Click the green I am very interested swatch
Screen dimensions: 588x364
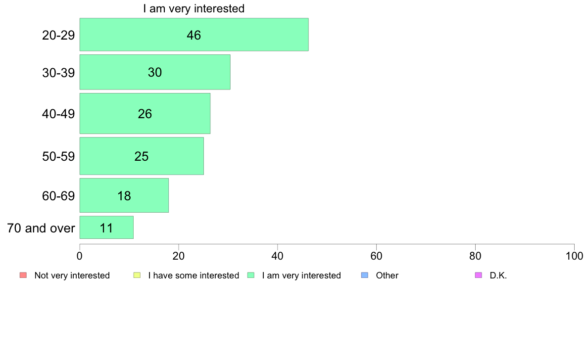pos(251,275)
